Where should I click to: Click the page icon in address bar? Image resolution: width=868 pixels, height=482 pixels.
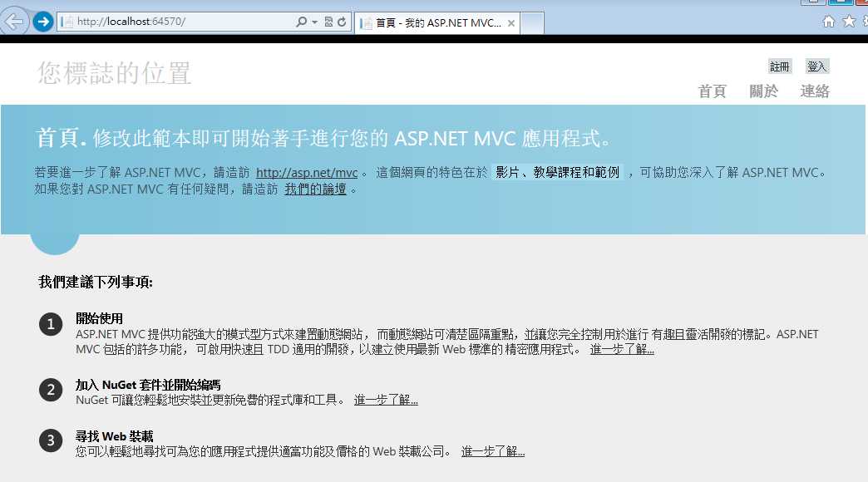[67, 22]
